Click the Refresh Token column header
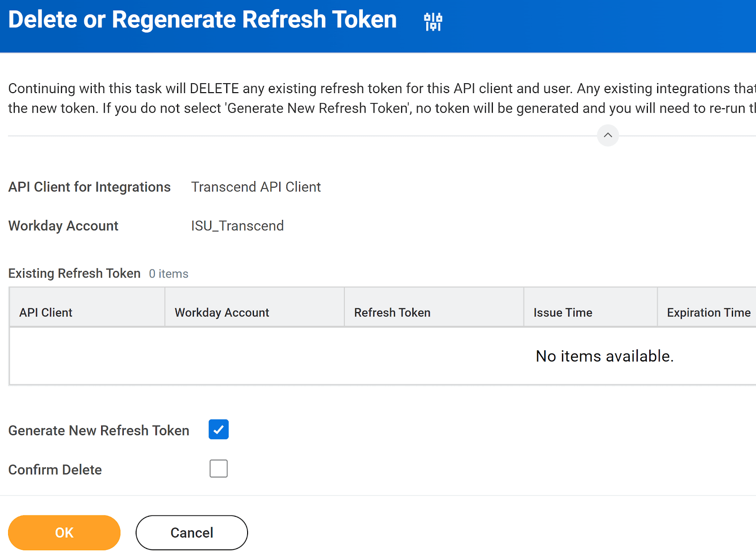Screen dimensions: 756x556 392,312
